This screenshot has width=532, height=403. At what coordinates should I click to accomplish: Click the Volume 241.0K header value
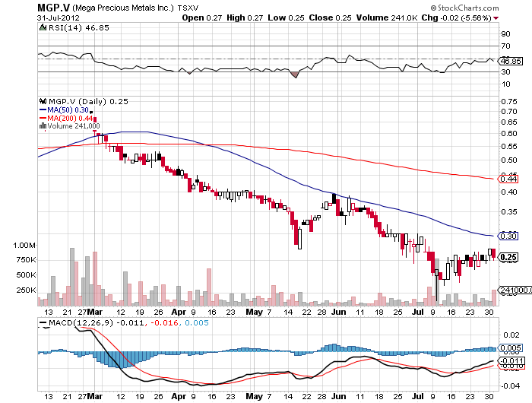(x=387, y=17)
